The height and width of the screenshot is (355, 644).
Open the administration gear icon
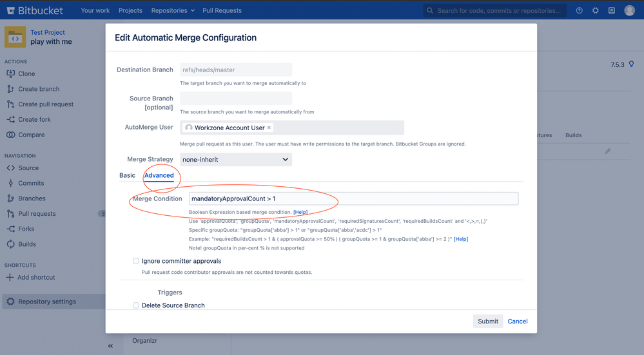click(x=596, y=11)
